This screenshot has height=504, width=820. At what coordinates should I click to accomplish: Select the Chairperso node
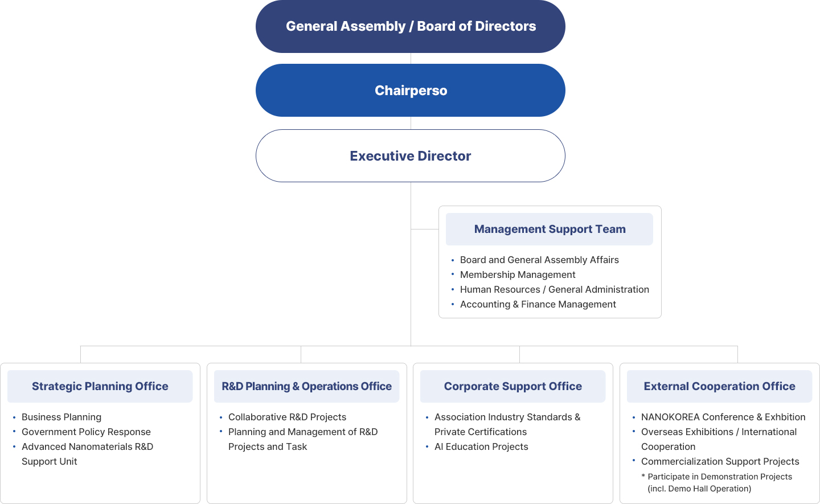[410, 91]
